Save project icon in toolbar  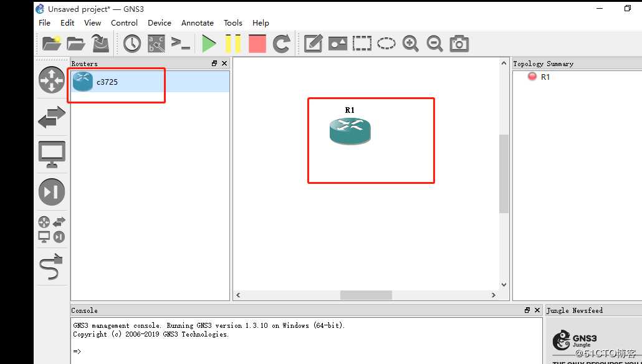[100, 44]
